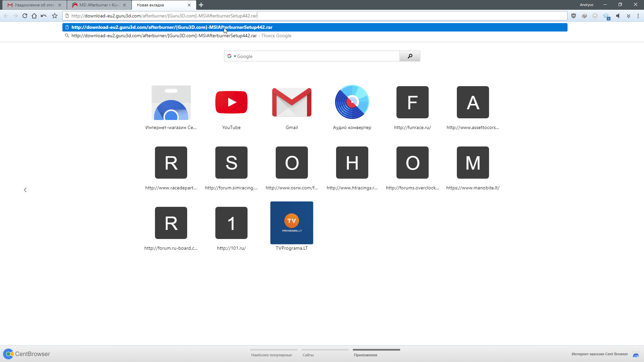
Task: Switch to Наиболее популярные section
Action: point(271,355)
